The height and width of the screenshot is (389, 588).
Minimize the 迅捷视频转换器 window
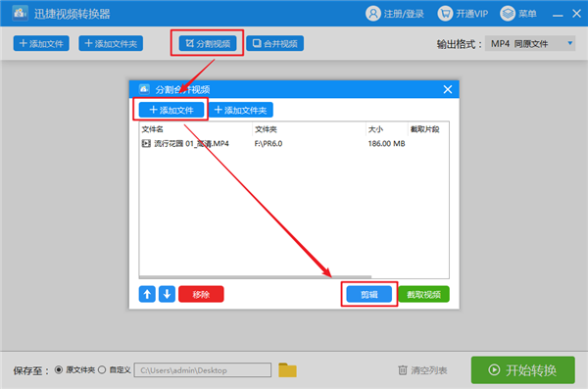558,15
